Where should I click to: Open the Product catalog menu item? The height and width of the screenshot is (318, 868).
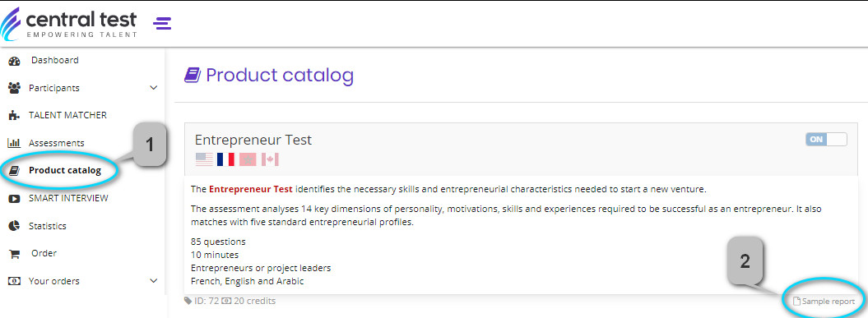click(65, 170)
